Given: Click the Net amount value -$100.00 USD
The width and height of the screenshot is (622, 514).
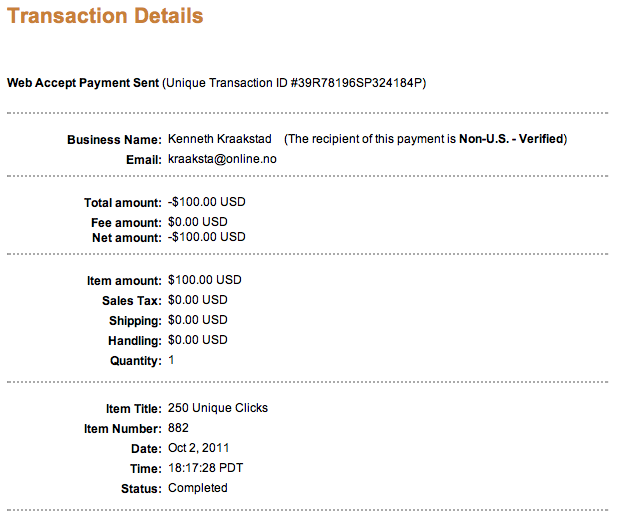Looking at the screenshot, I should pos(206,237).
